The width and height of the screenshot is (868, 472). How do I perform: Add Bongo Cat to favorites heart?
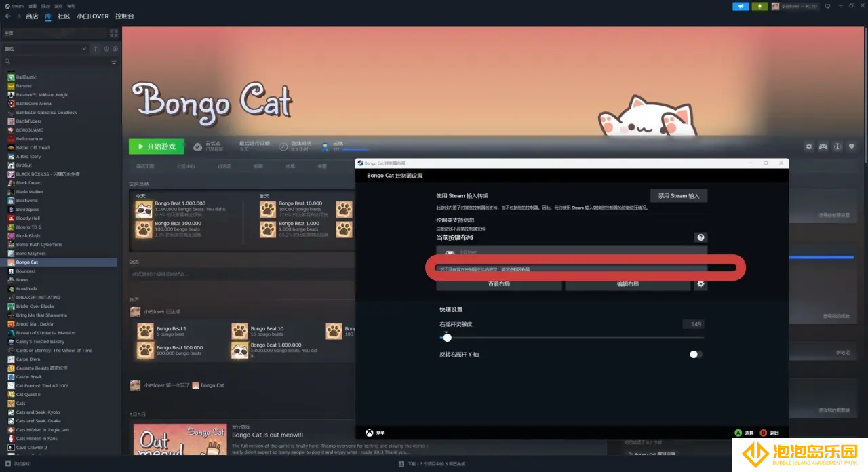tap(852, 146)
